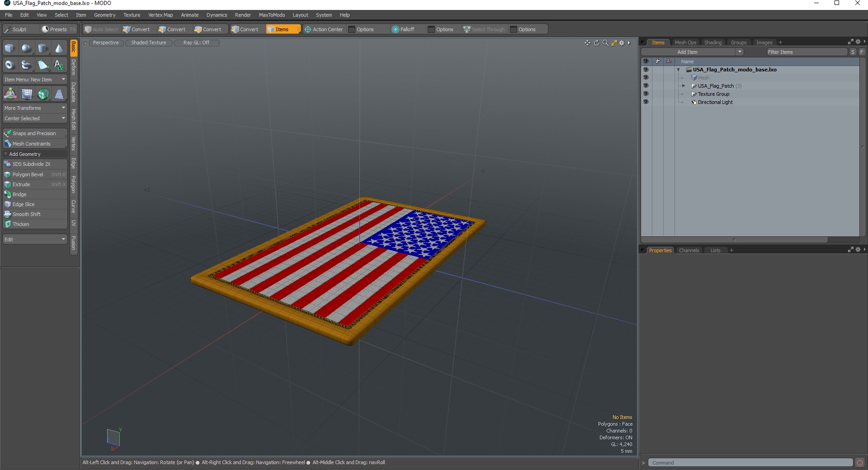Click the Items panel expand arrows icon
The height and width of the screenshot is (470, 868).
click(850, 42)
